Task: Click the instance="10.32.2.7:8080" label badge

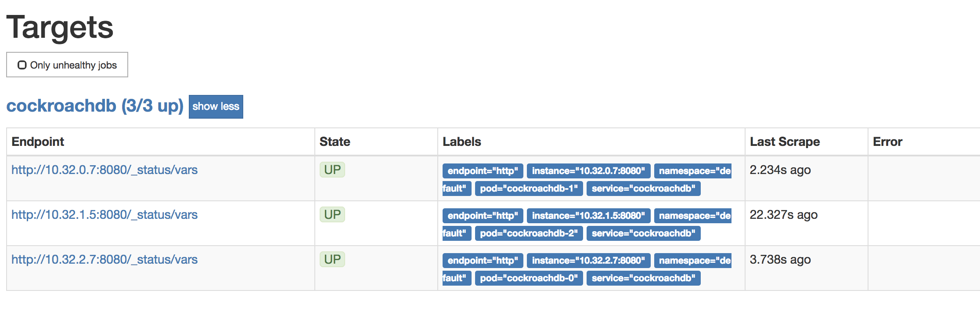Action: (588, 261)
